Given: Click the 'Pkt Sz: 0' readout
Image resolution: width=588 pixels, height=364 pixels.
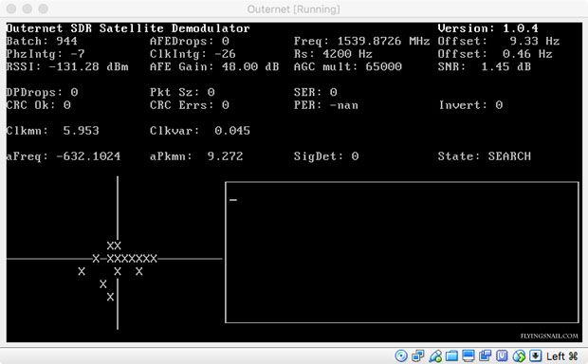Looking at the screenshot, I should (x=182, y=92).
